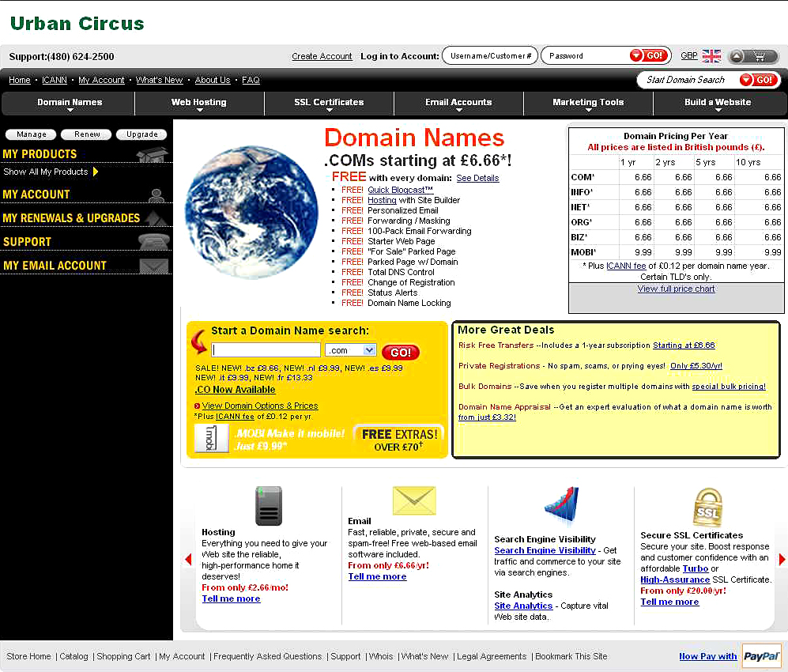
Task: Click the Username/Customer # field
Action: (490, 56)
